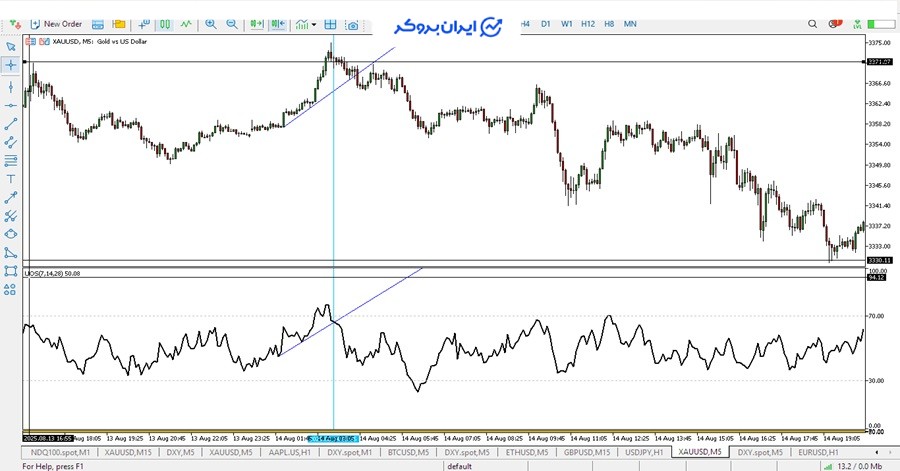Choose the text label tool
Screen dimensions: 900x471
click(11, 178)
